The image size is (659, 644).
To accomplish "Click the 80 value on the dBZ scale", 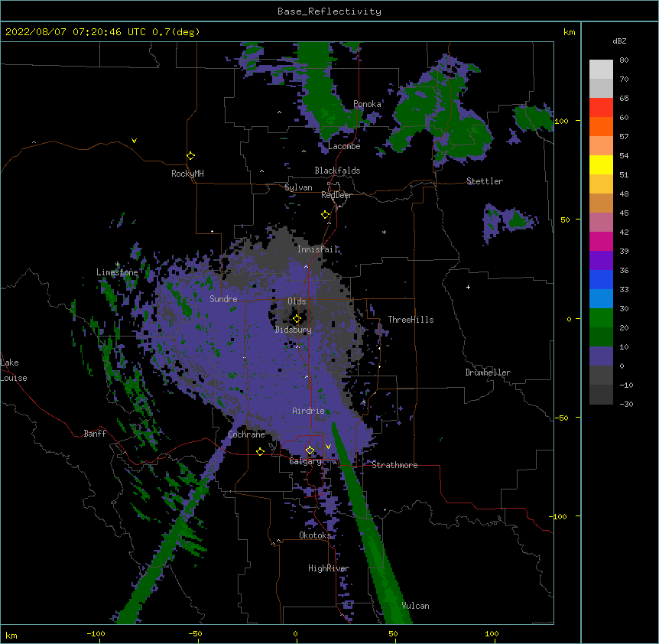I will (x=624, y=60).
